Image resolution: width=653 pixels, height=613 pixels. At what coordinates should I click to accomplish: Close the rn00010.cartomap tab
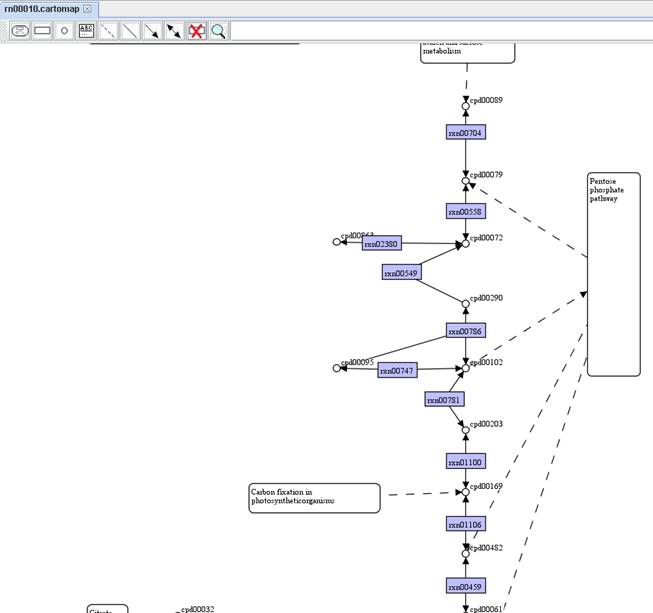pos(87,9)
